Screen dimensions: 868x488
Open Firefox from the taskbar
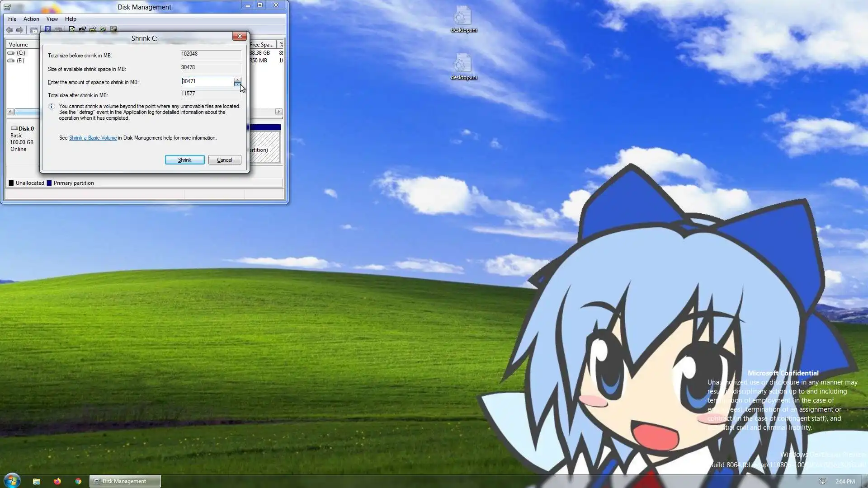[x=57, y=481]
